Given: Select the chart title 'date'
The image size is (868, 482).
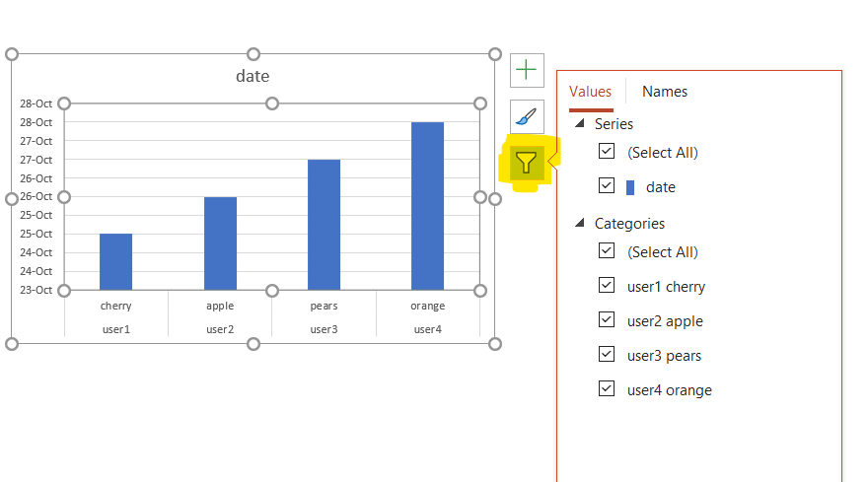Looking at the screenshot, I should click(x=253, y=76).
